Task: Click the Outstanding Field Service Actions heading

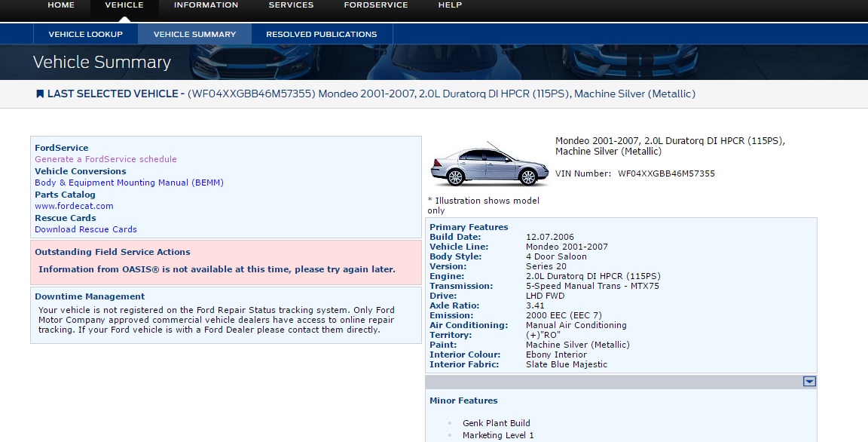Action: click(x=112, y=252)
